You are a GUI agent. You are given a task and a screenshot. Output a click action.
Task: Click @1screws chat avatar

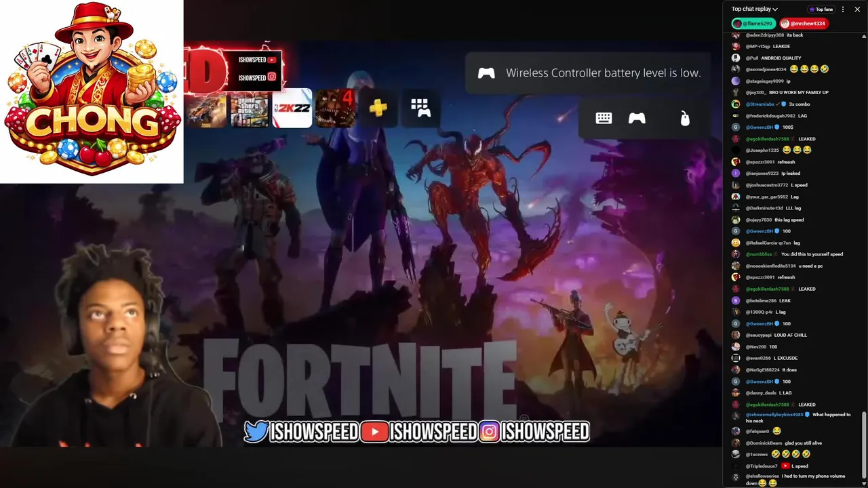pyautogui.click(x=736, y=454)
